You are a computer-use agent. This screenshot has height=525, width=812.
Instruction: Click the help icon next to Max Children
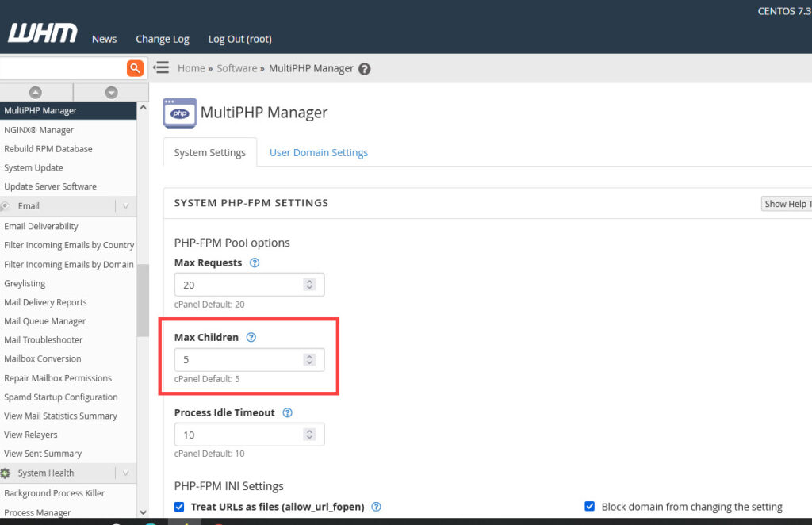[x=251, y=337]
